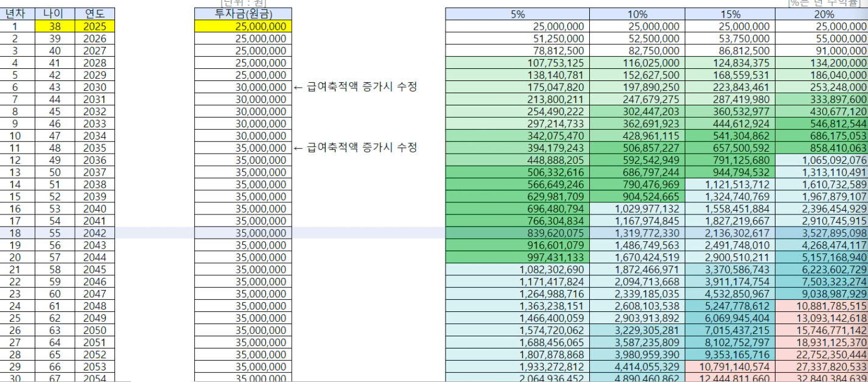
Task: Select the yellow age cell showing 38
Action: 54,27
